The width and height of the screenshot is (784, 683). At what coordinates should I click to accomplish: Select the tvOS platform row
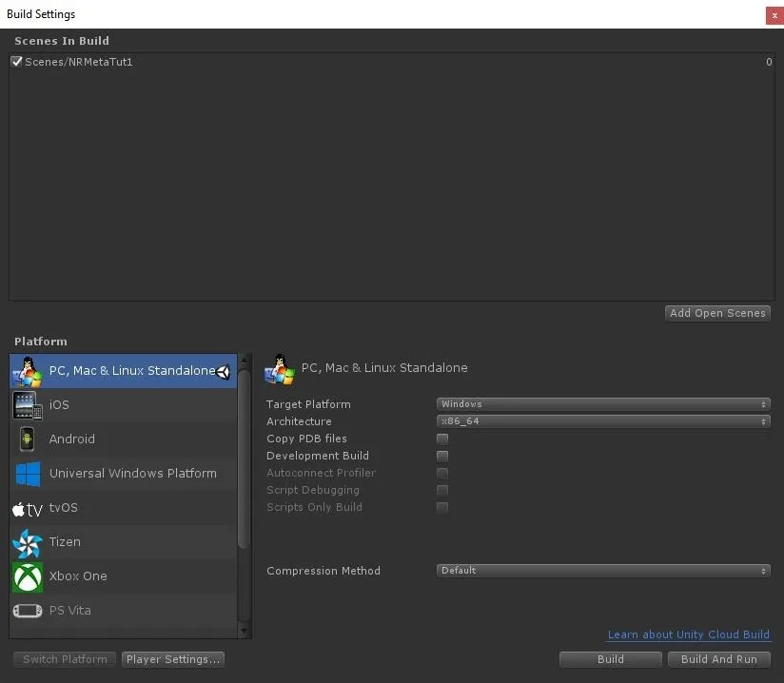coord(123,508)
